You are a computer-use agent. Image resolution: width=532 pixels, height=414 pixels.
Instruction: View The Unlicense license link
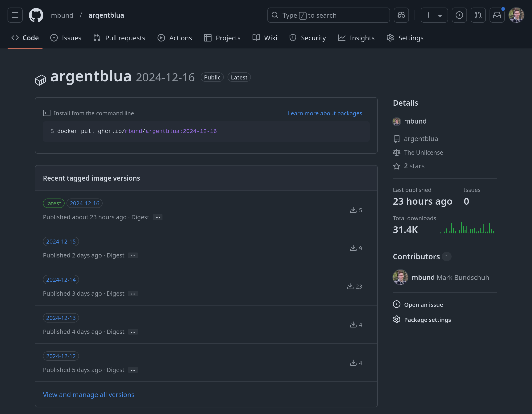424,153
